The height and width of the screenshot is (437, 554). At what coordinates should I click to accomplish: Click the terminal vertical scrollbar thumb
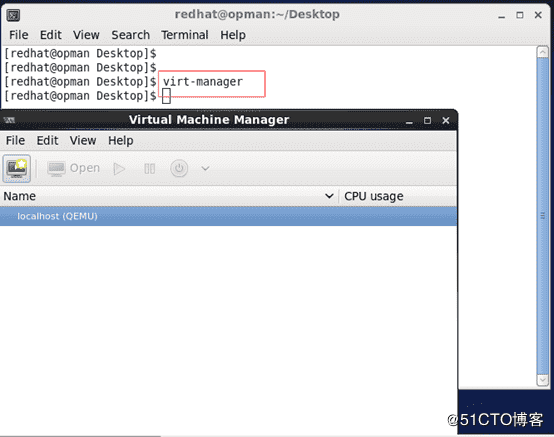point(543,216)
